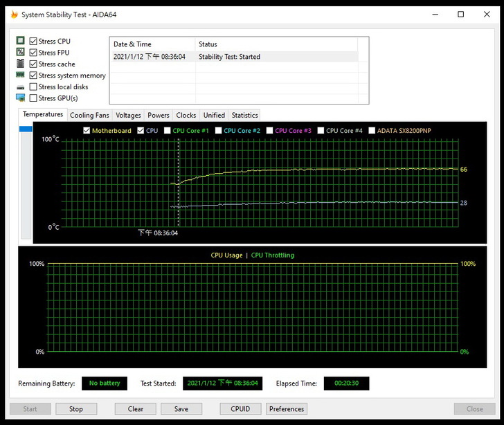
Task: Click the RAM module icon beside Stress system memory
Action: (21, 75)
